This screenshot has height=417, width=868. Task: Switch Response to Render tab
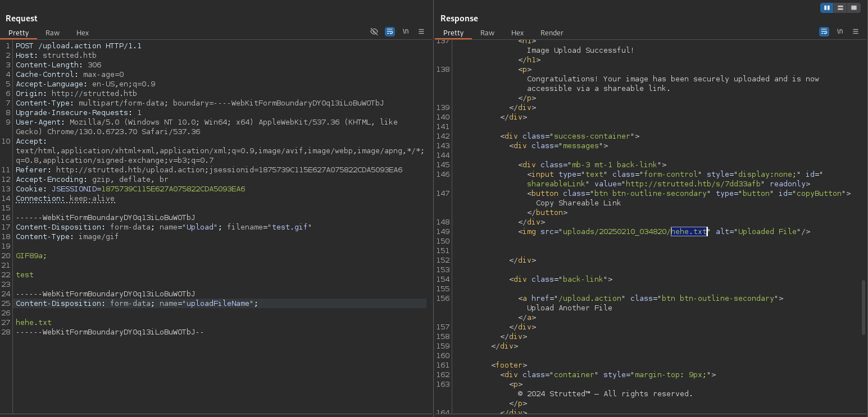552,33
